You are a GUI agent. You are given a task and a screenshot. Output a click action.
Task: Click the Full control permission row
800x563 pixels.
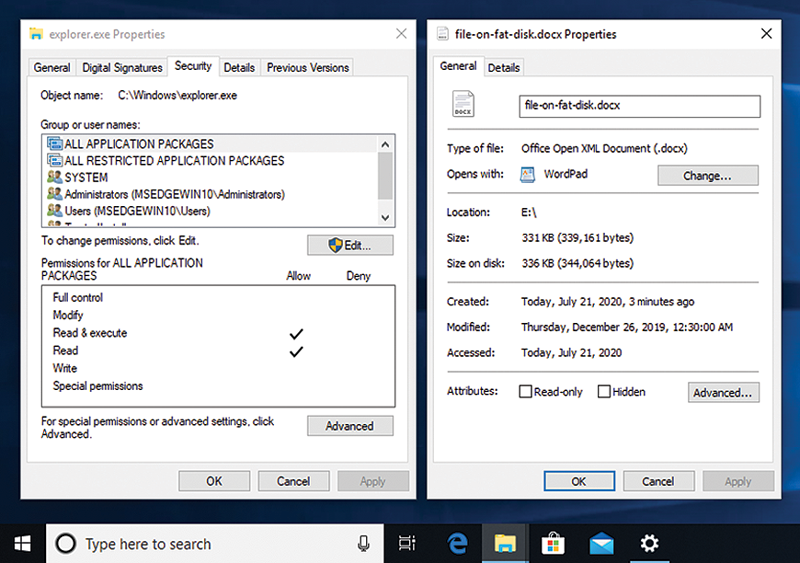pyautogui.click(x=218, y=297)
